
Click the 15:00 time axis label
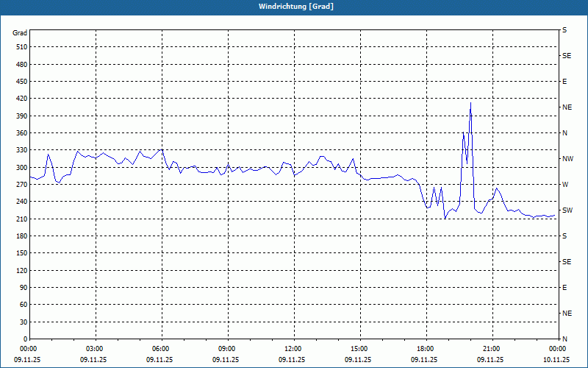click(x=360, y=349)
